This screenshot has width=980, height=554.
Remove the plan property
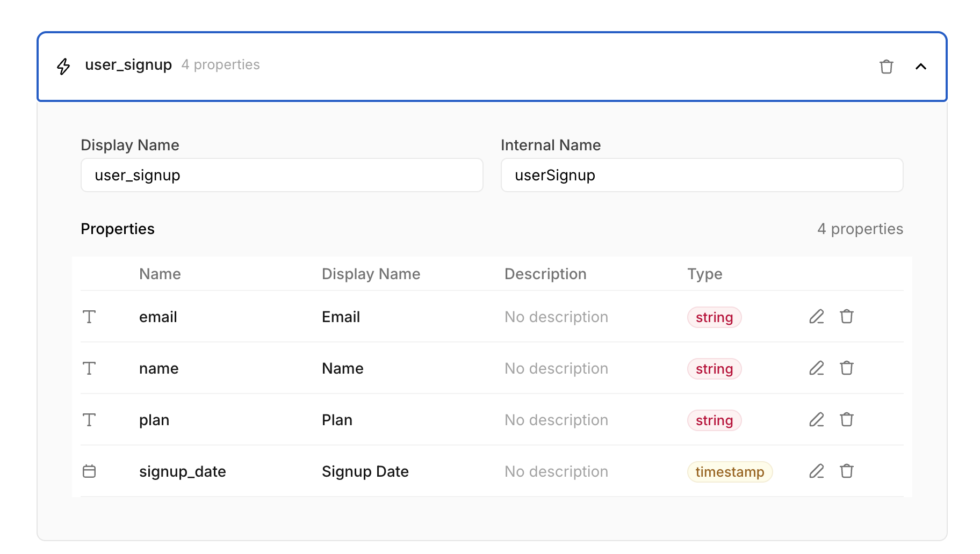(846, 420)
